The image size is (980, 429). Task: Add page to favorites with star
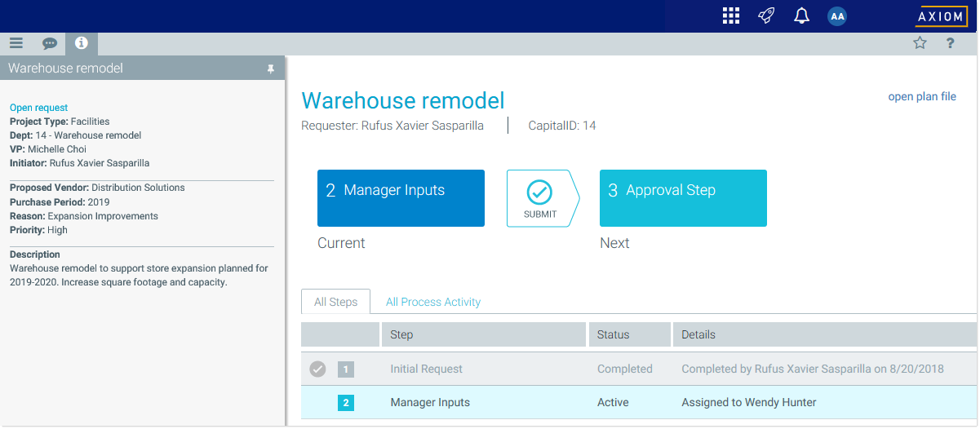[x=920, y=44]
